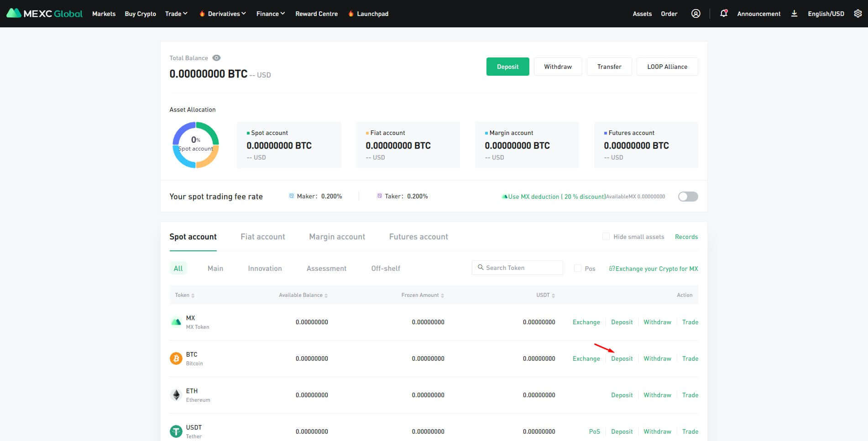The image size is (868, 441).
Task: Click the Tether USDT coin icon
Action: [176, 431]
